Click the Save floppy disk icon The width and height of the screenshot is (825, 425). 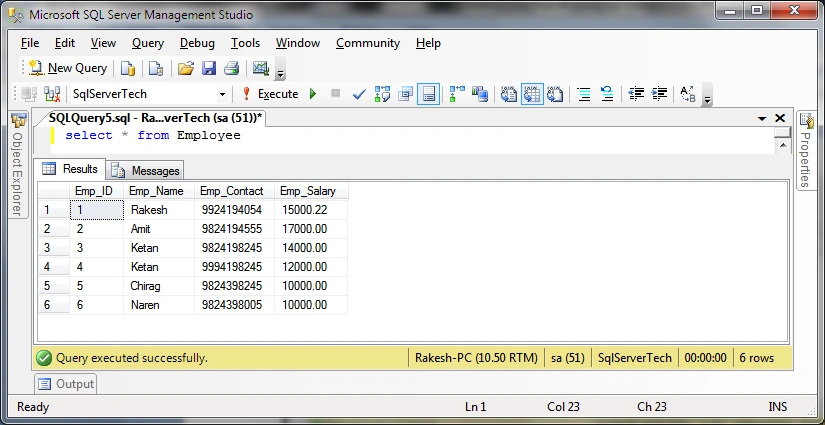tap(209, 68)
